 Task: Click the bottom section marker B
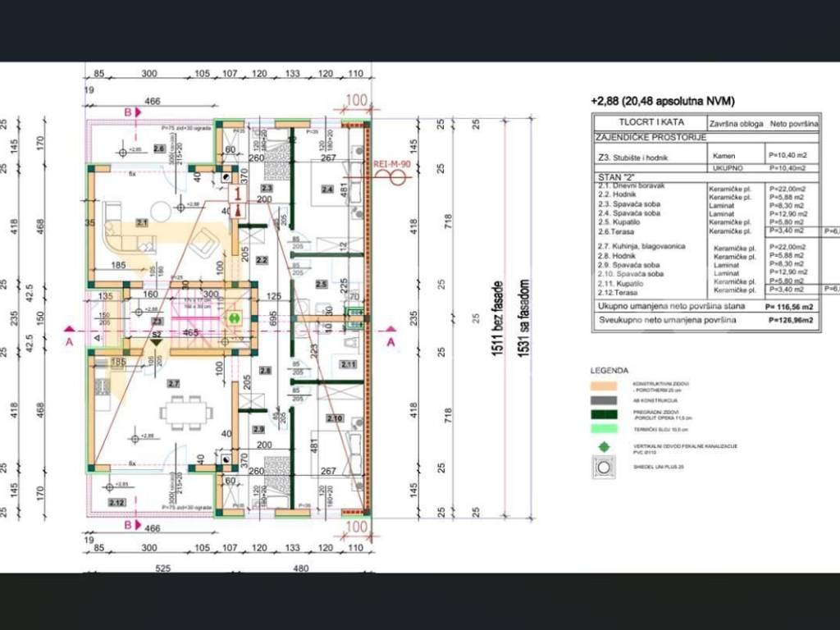click(127, 525)
